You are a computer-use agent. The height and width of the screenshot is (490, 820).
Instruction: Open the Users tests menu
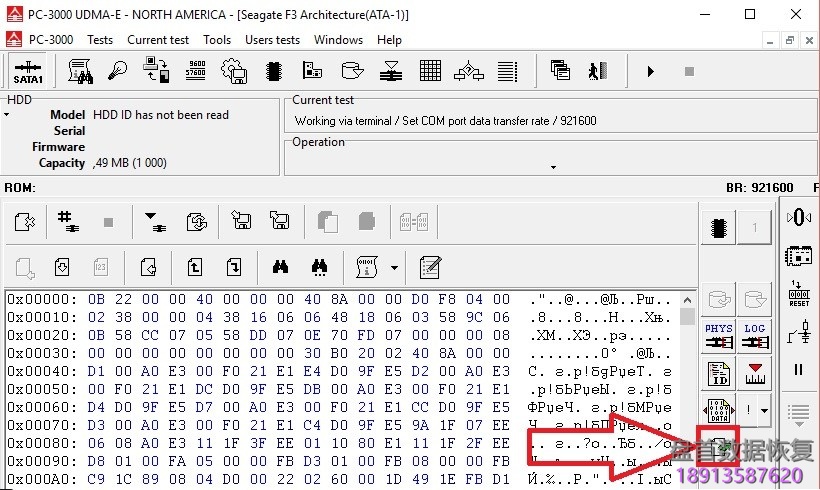point(272,40)
